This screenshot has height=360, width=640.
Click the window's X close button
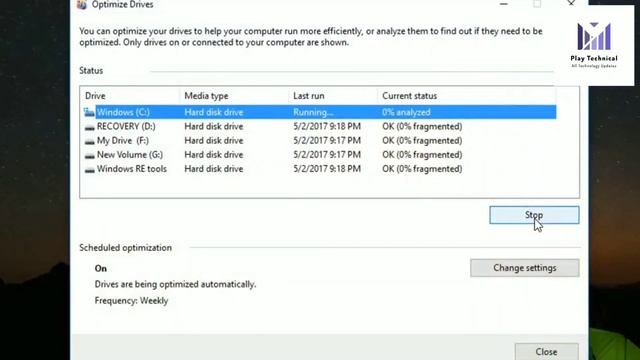(x=571, y=4)
